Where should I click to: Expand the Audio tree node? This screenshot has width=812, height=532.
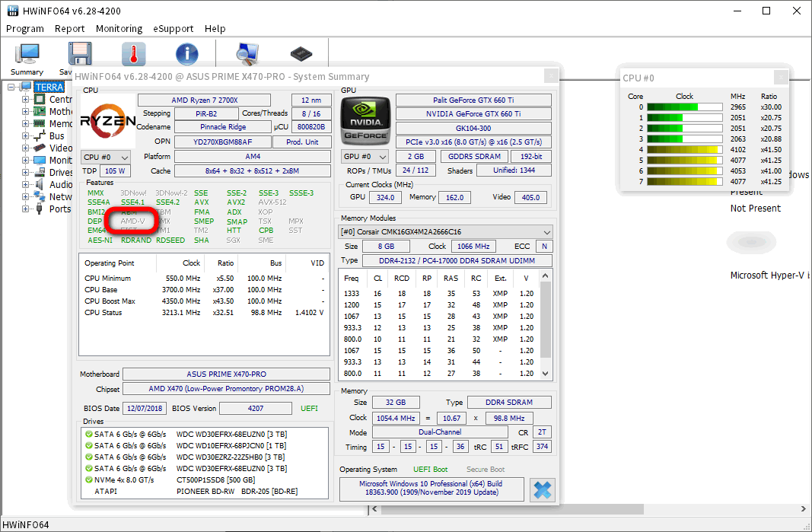(25, 184)
